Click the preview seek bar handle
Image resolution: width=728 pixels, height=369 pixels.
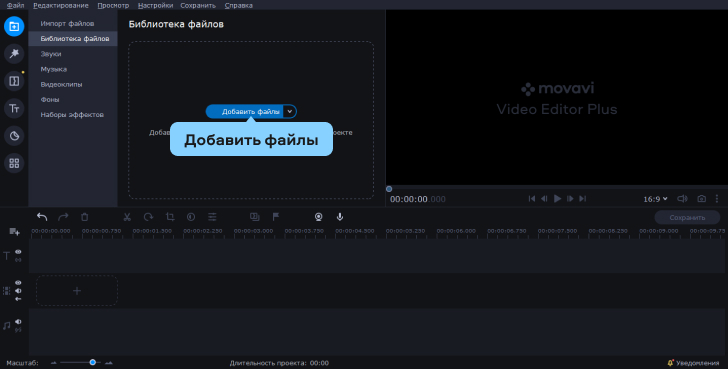click(x=389, y=189)
